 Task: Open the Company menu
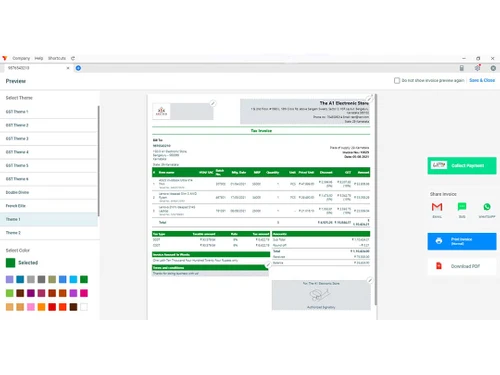tap(21, 58)
